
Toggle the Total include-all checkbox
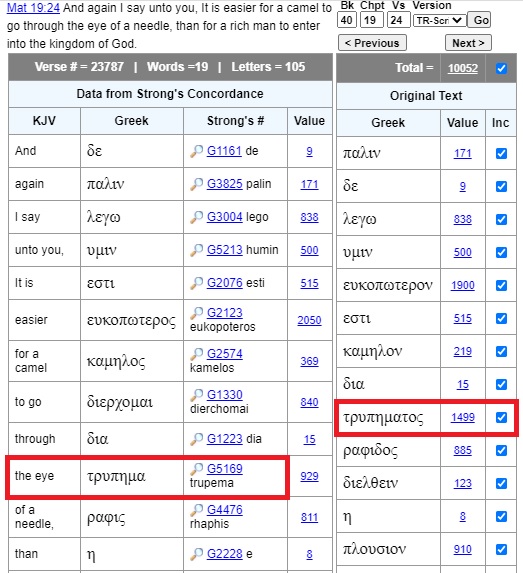point(501,68)
